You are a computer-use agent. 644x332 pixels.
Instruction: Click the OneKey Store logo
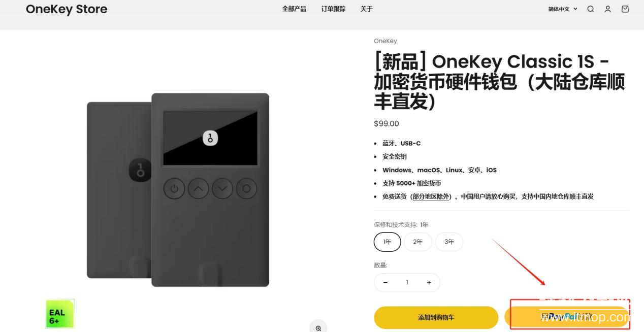pos(67,9)
